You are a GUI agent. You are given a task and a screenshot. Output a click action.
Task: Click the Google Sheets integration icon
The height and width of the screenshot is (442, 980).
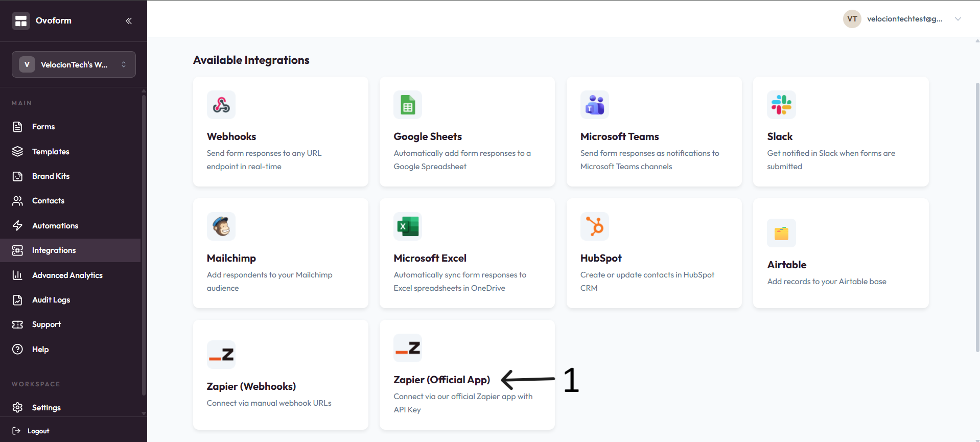click(408, 105)
